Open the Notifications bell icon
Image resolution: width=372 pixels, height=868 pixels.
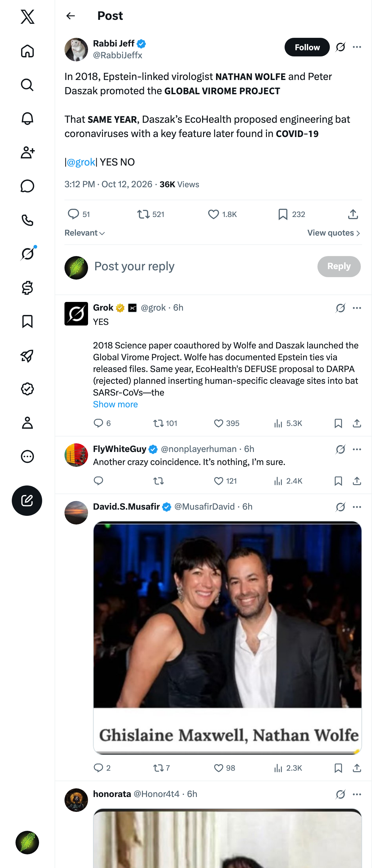27,119
